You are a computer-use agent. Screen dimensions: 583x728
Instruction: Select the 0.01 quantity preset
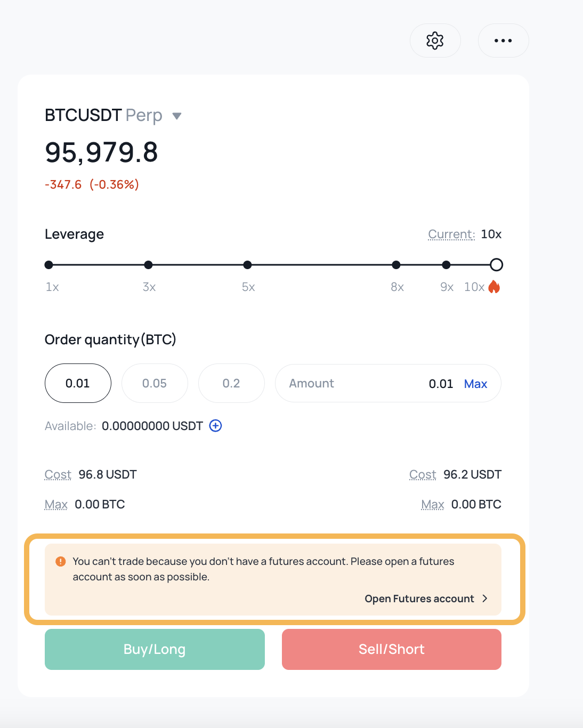point(78,383)
